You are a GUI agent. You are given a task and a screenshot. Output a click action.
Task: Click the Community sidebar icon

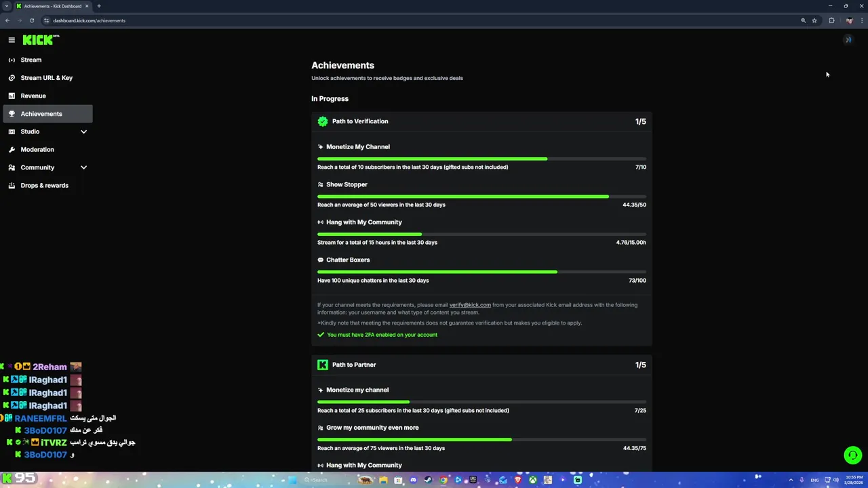point(12,167)
